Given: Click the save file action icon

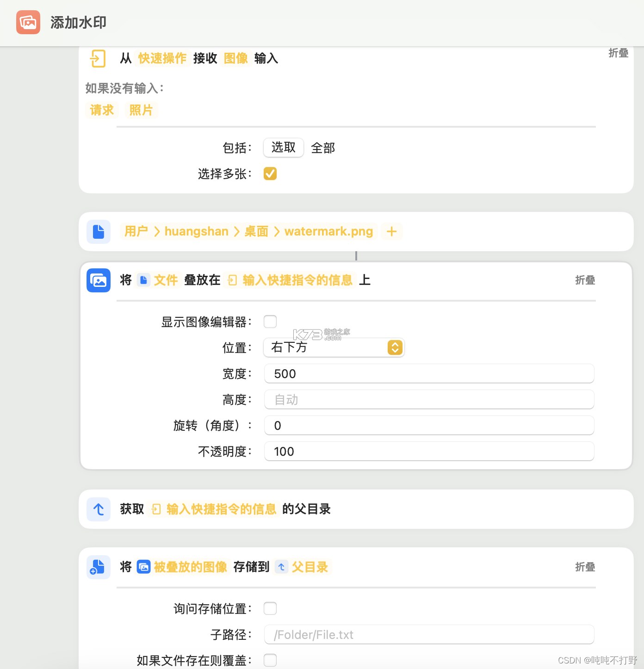Looking at the screenshot, I should point(99,567).
